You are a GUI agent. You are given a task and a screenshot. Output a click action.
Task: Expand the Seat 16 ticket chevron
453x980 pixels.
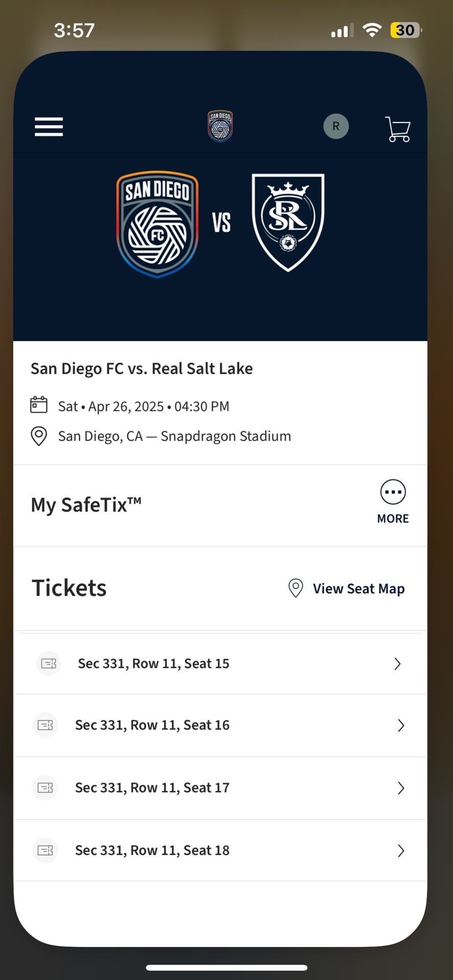401,725
